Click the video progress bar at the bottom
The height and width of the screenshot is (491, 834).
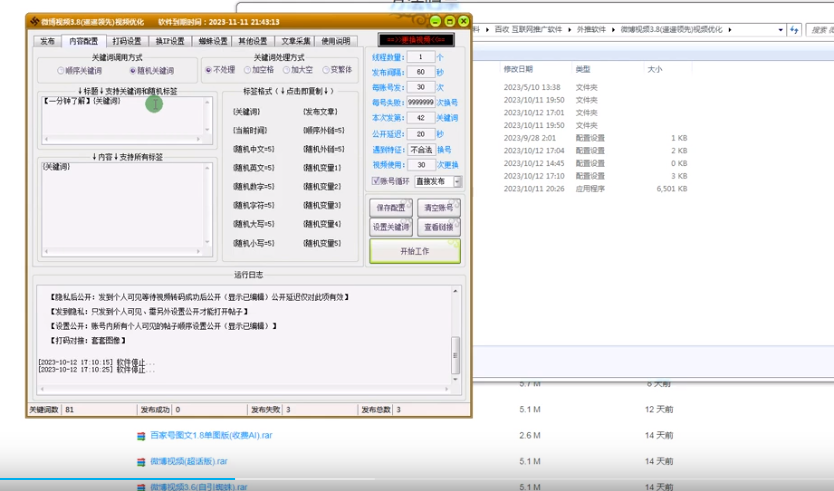pos(417,479)
